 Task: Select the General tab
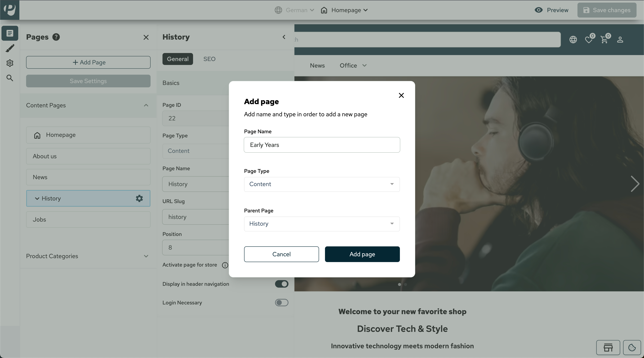(178, 59)
